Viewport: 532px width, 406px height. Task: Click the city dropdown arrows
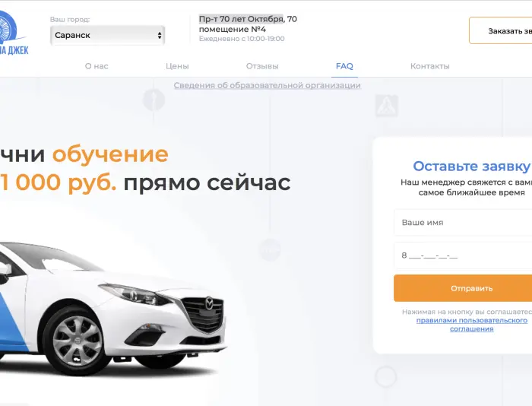point(160,35)
